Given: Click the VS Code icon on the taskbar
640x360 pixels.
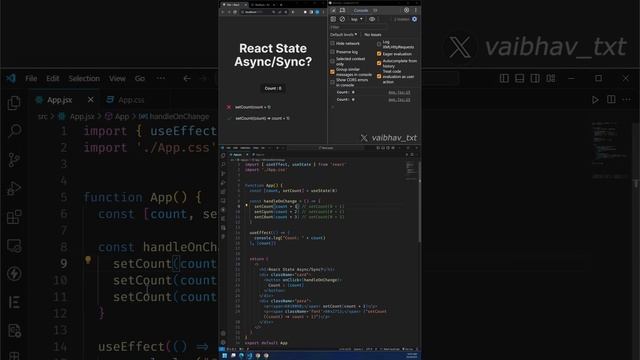Looking at the screenshot, I should coord(249,356).
